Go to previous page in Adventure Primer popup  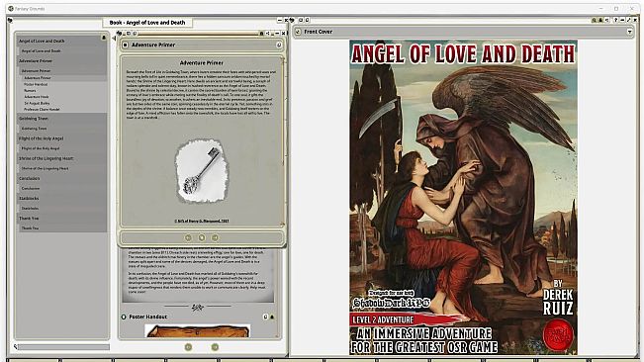(x=188, y=237)
